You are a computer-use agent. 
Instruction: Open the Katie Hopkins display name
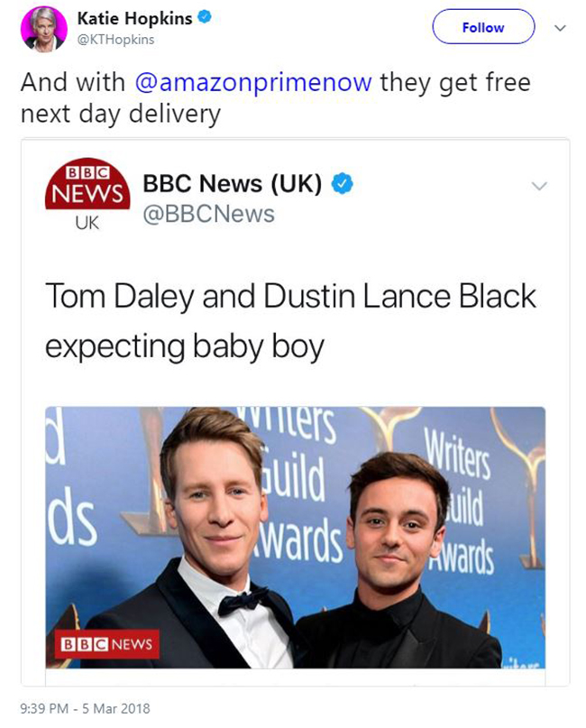click(134, 18)
